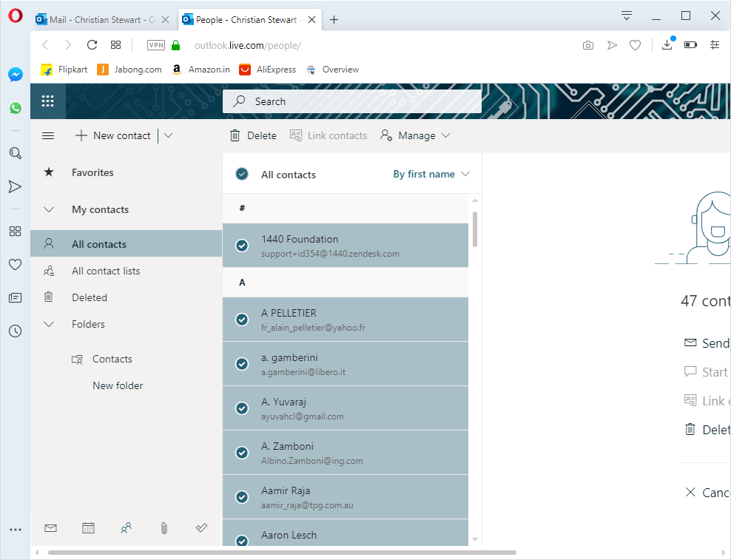Open Opera tabs menu dropdown
Image resolution: width=731 pixels, height=560 pixels.
point(627,16)
